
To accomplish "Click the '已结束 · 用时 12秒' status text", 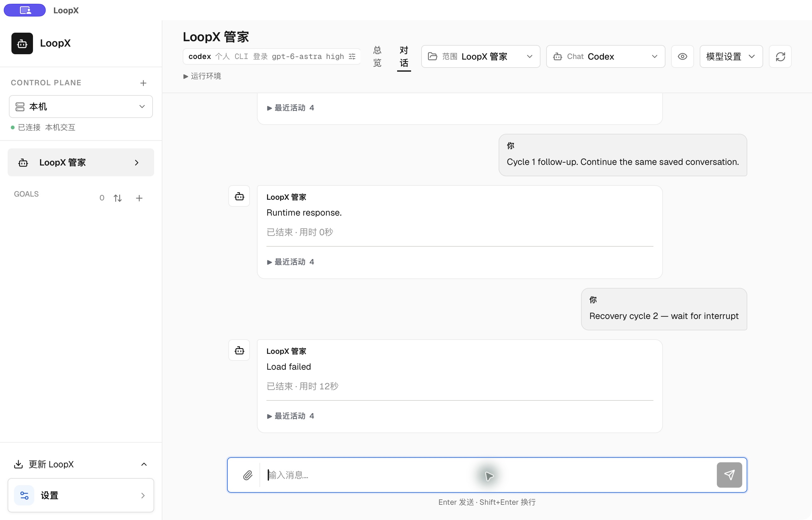I will tap(302, 386).
